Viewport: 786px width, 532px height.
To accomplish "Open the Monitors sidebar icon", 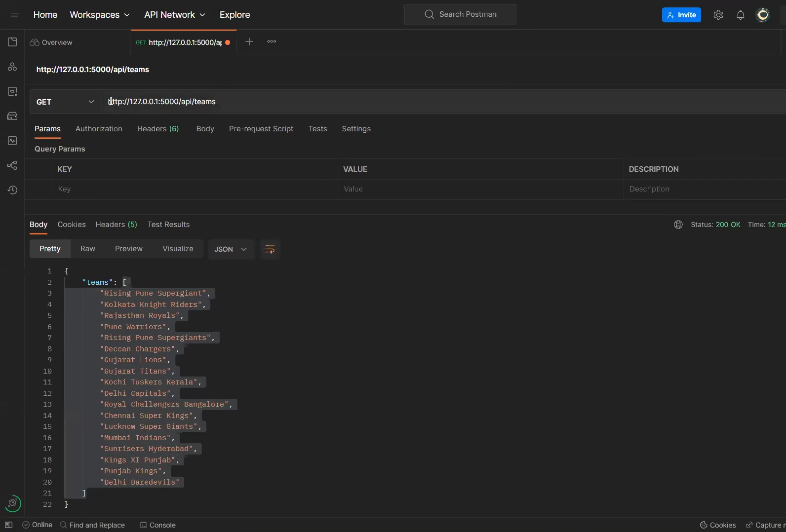I will point(12,141).
